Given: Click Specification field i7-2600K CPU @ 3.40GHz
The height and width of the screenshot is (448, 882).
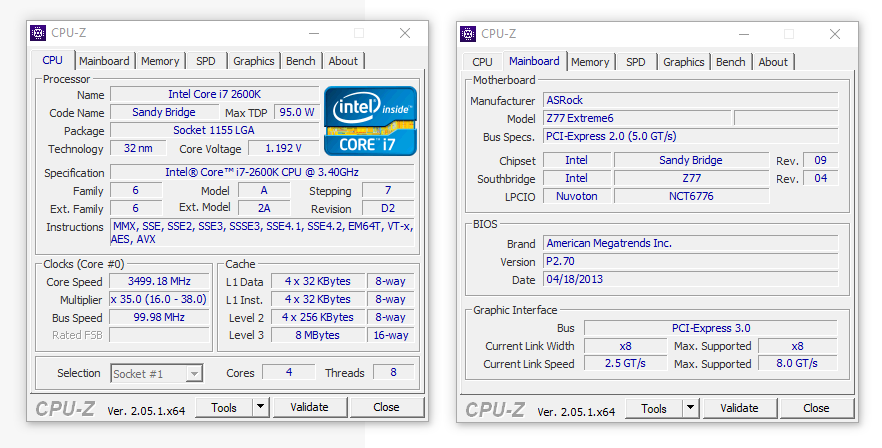Looking at the screenshot, I should point(262,172).
